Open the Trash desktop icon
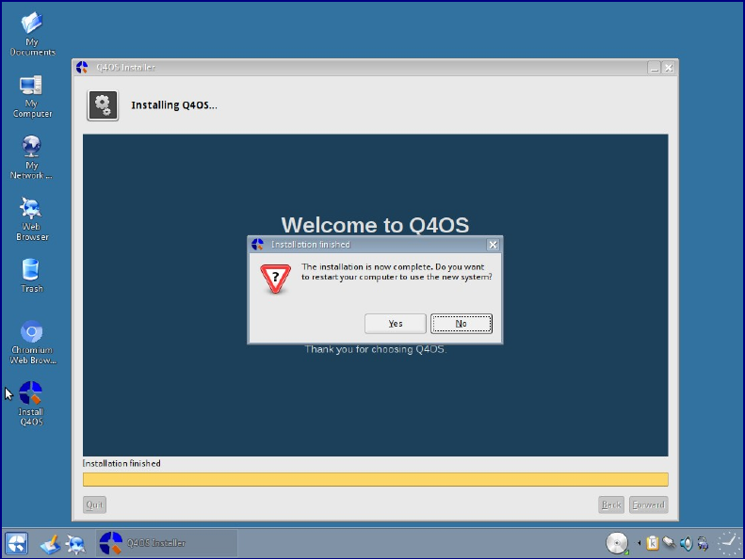The image size is (745, 560). coord(31,276)
